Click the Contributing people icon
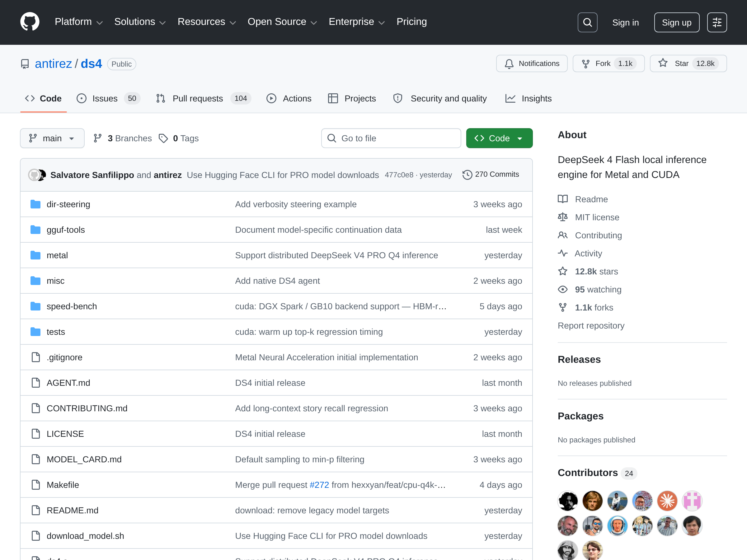The height and width of the screenshot is (560, 747). click(x=563, y=235)
